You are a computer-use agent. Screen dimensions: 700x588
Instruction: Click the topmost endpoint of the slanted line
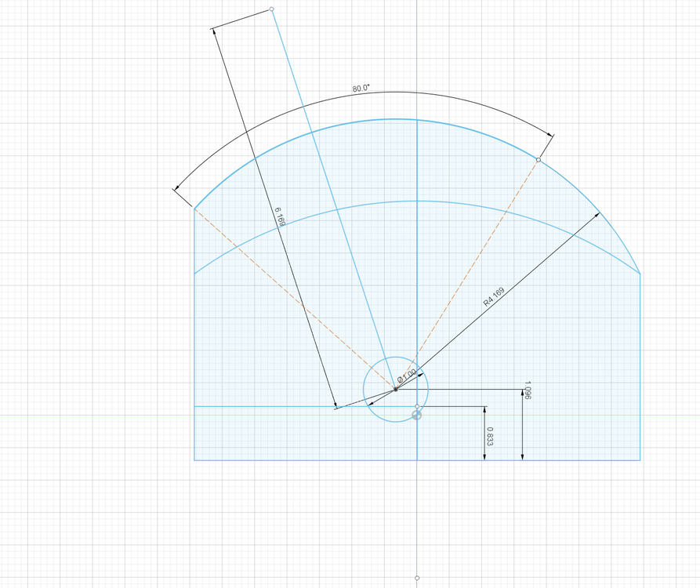point(273,9)
